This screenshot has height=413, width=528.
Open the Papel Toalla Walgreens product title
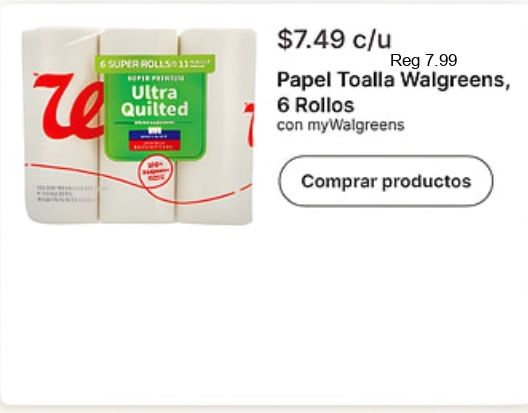[x=393, y=92]
